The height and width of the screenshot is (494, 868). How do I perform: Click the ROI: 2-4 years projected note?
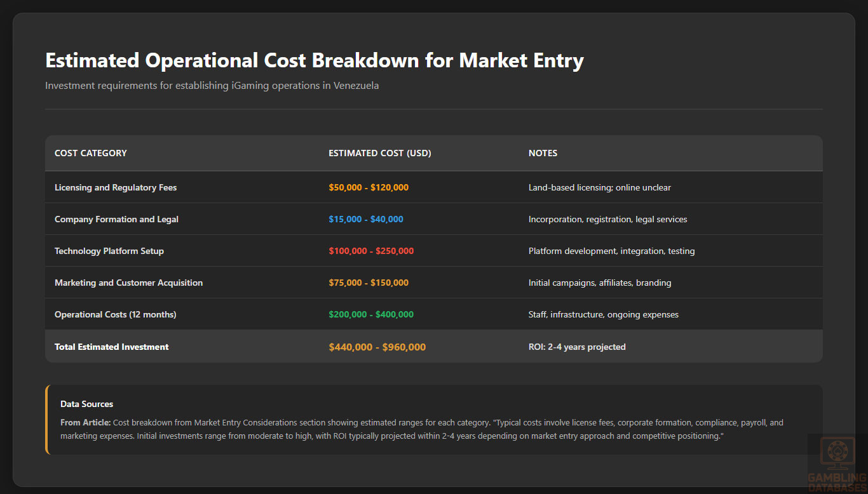(x=577, y=347)
